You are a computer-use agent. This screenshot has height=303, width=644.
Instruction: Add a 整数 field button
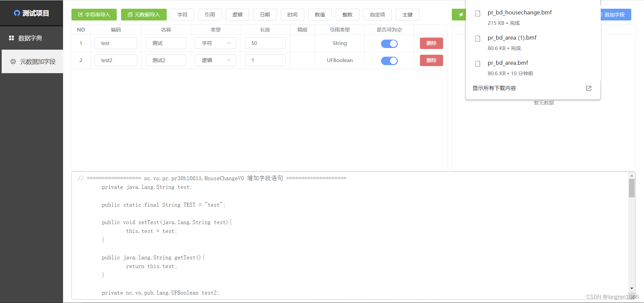coord(347,14)
